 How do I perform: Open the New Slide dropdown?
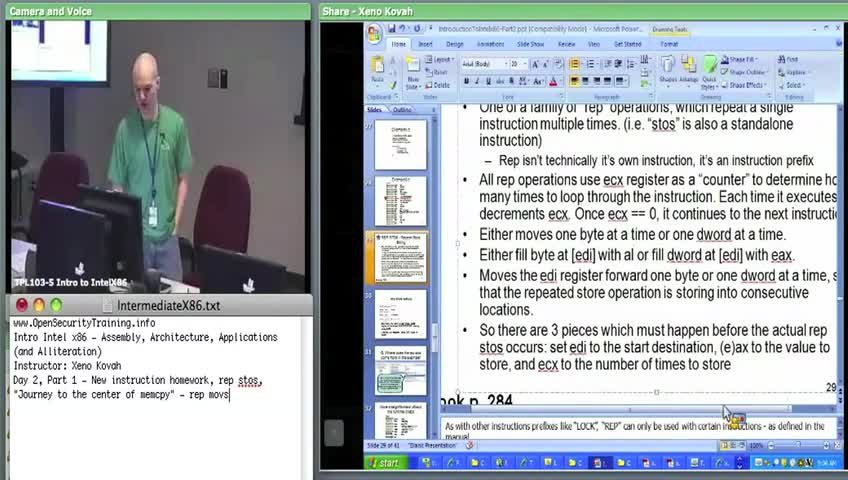pyautogui.click(x=412, y=83)
